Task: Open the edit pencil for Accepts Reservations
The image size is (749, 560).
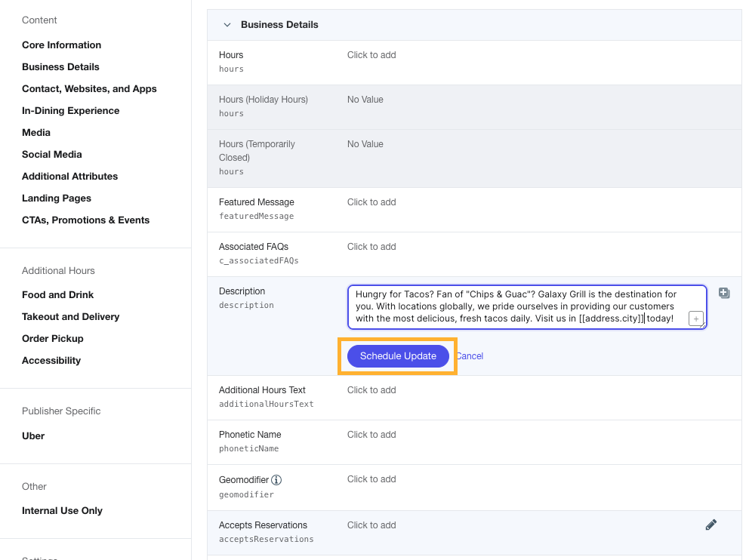Action: pos(710,525)
